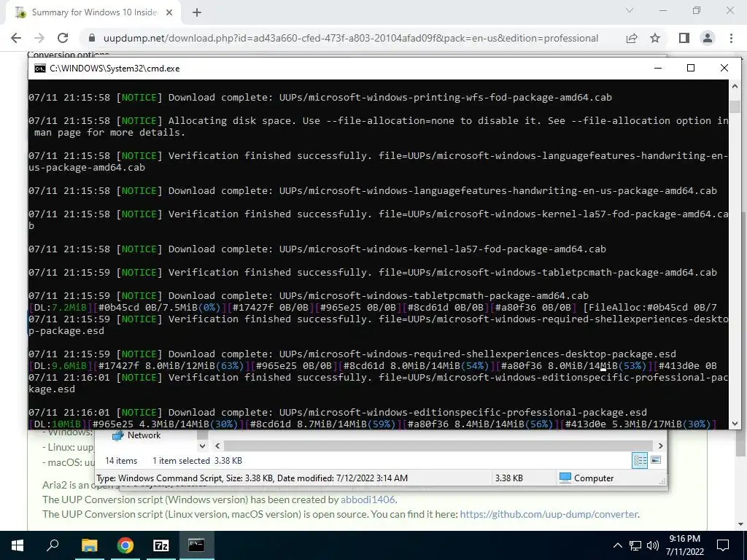Maximize the cmd.exe window
Viewport: 747px width, 560px height.
(x=691, y=68)
